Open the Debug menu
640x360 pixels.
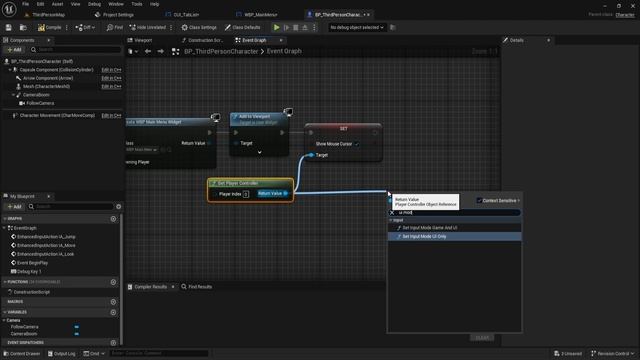pyautogui.click(x=94, y=4)
